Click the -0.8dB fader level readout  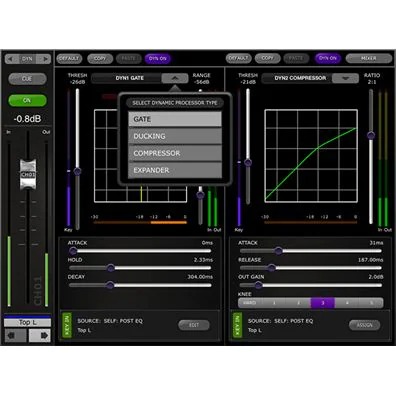pyautogui.click(x=27, y=119)
